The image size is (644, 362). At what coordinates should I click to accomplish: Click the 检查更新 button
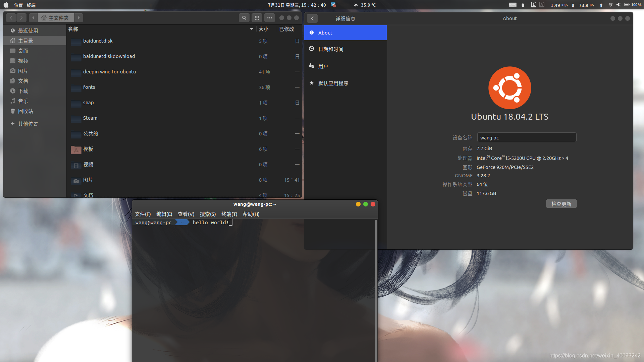pyautogui.click(x=561, y=204)
